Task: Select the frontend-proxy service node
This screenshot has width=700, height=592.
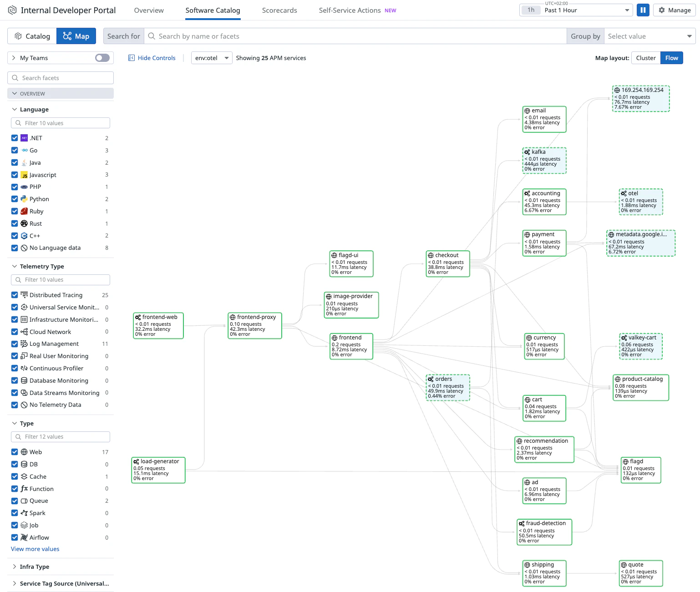Action: 255,325
